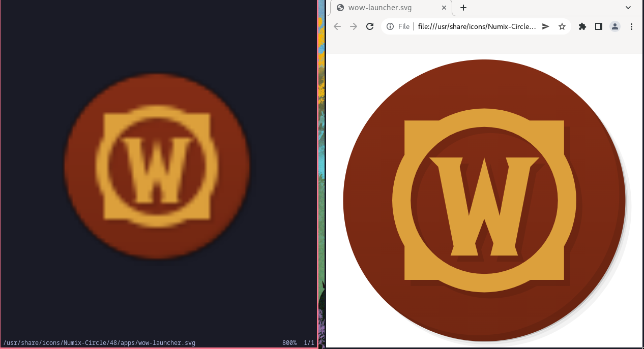This screenshot has width=644, height=349.
Task: Expand the tab search chevron
Action: point(628,8)
